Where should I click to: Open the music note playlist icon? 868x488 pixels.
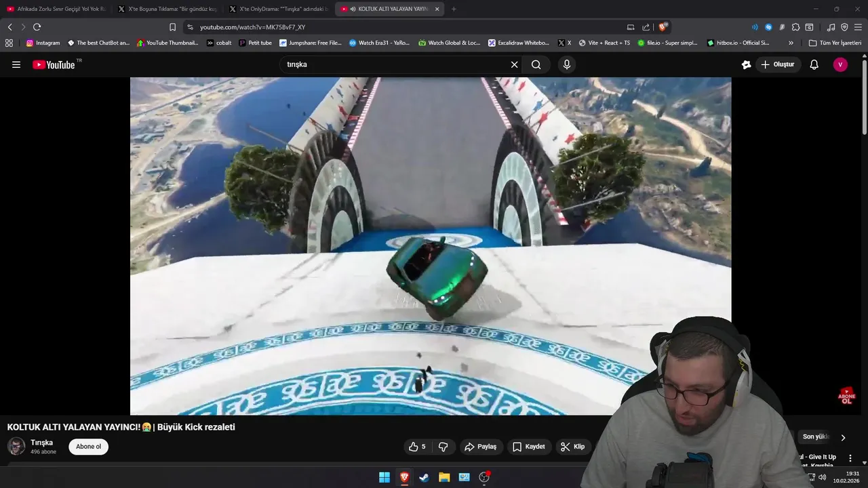point(831,27)
